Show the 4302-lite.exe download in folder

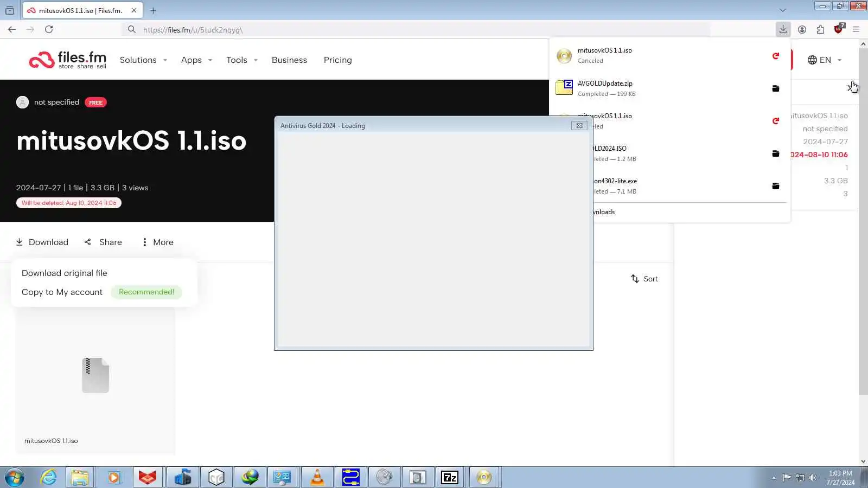[x=776, y=186]
